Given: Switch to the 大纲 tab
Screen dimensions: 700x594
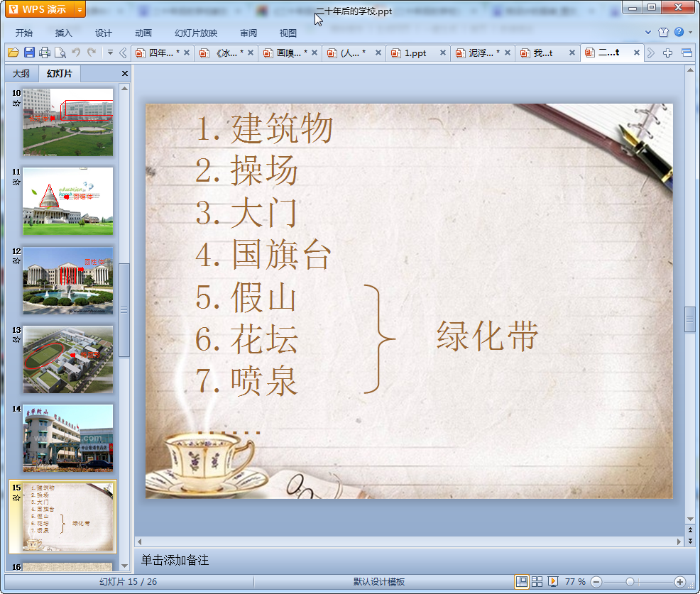Looking at the screenshot, I should click(21, 74).
